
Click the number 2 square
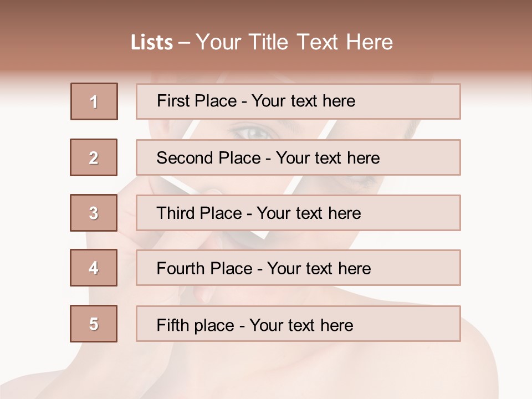tap(94, 157)
